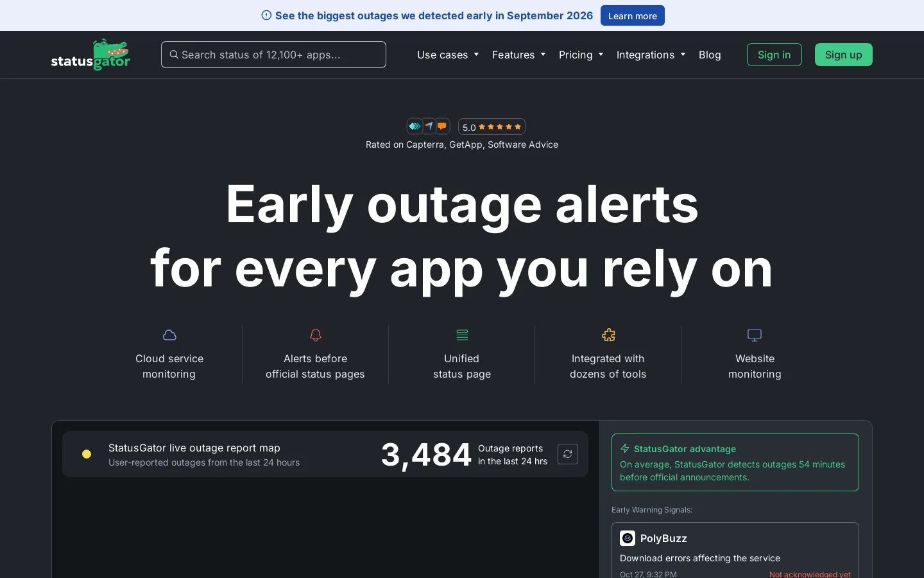
Task: Click the 5.0 star rating badge
Action: (492, 127)
